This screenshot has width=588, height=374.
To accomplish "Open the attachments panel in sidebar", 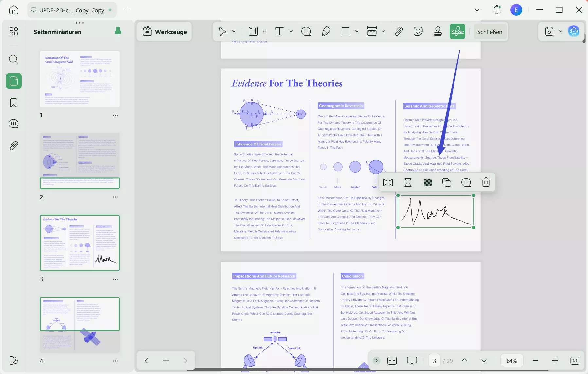I will tap(14, 145).
